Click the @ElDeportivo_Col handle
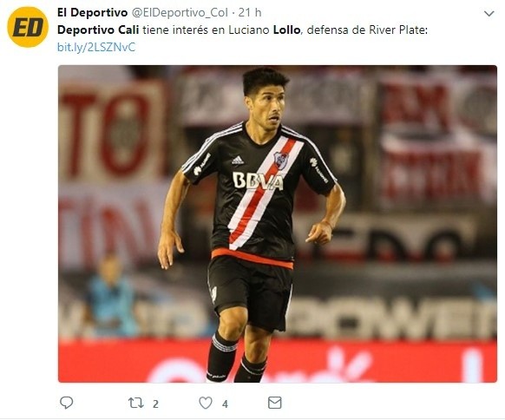 pos(180,12)
